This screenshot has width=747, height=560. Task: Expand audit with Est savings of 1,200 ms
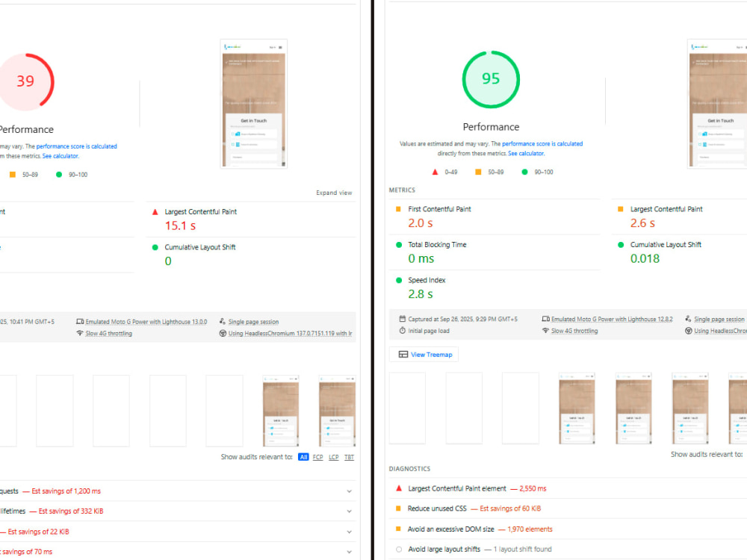pos(349,491)
